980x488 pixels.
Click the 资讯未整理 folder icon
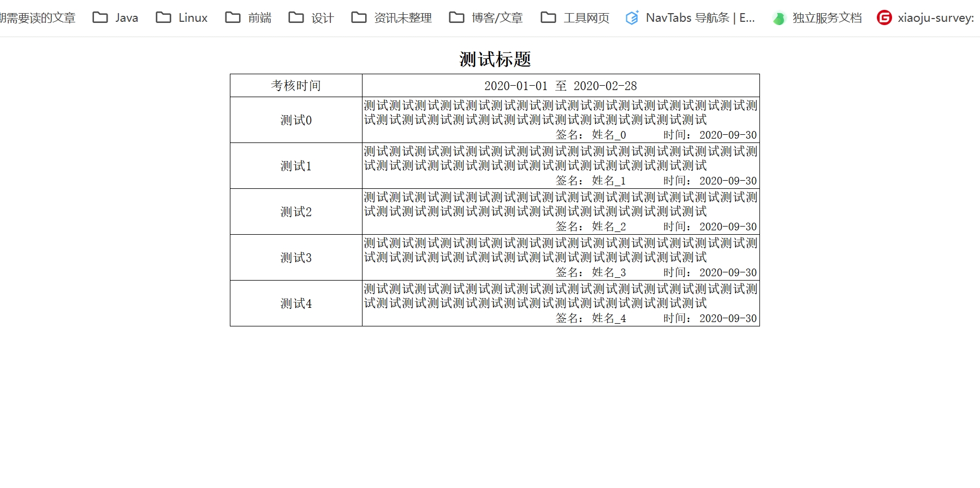click(359, 17)
